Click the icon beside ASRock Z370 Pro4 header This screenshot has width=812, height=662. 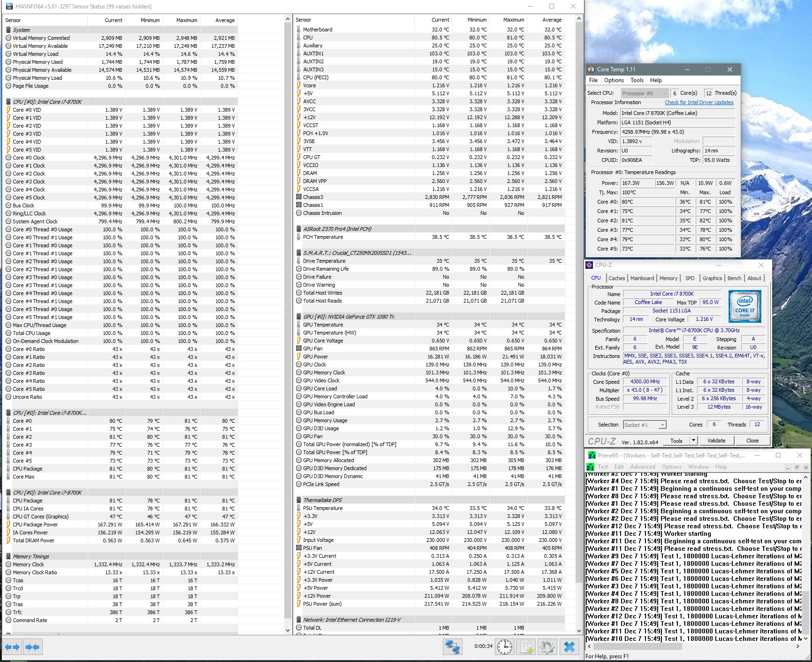pyautogui.click(x=299, y=229)
